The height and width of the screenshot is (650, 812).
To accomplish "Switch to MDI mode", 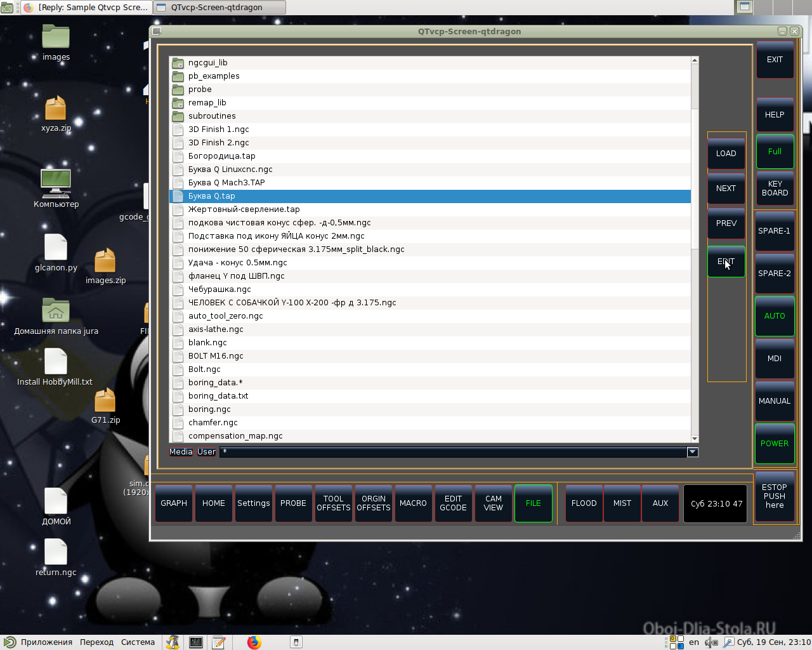I will point(775,359).
